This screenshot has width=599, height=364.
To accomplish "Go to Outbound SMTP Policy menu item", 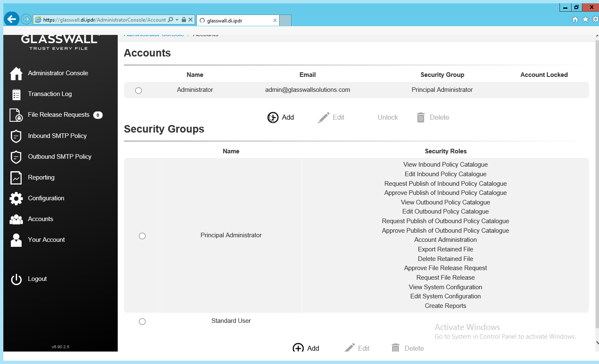I will (59, 157).
